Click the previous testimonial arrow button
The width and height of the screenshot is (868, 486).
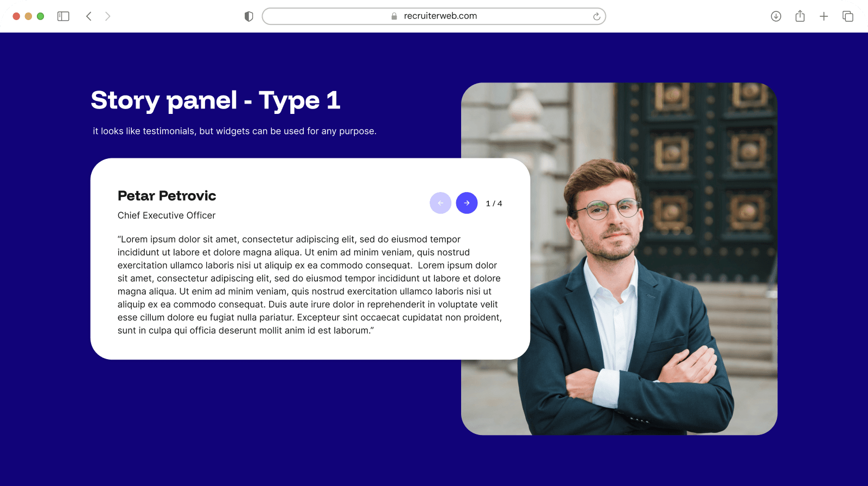coord(441,203)
